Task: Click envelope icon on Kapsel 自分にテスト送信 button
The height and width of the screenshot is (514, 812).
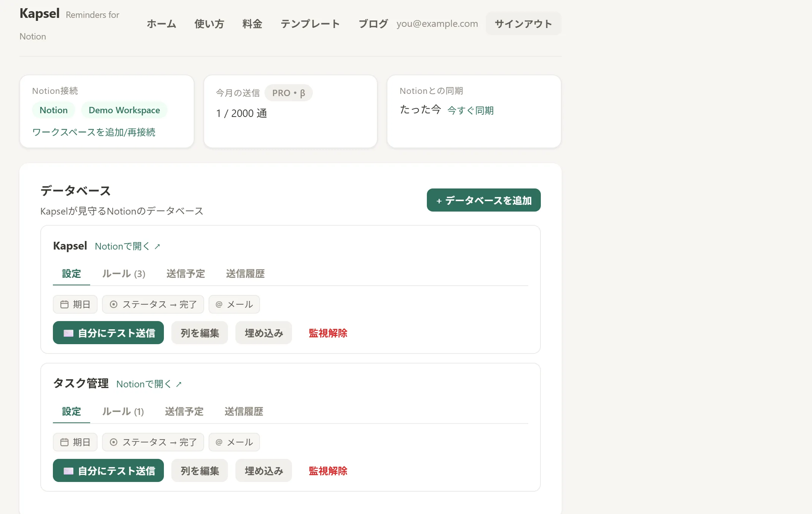Action: [69, 333]
